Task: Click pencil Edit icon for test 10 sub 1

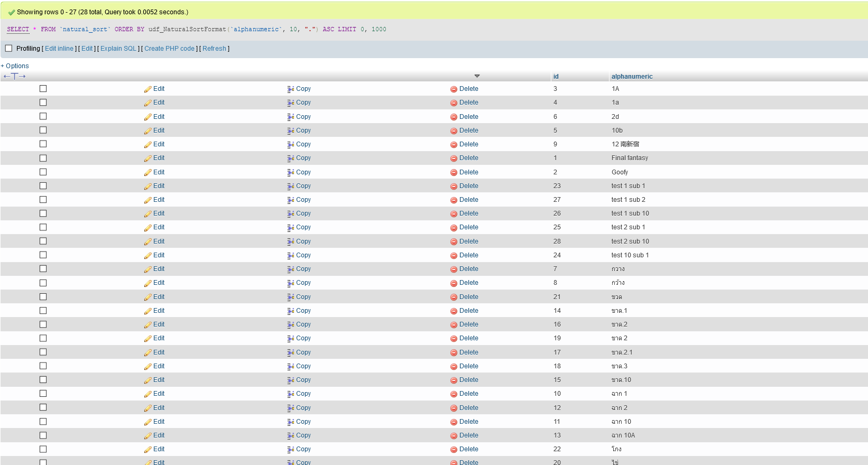Action: tap(148, 256)
